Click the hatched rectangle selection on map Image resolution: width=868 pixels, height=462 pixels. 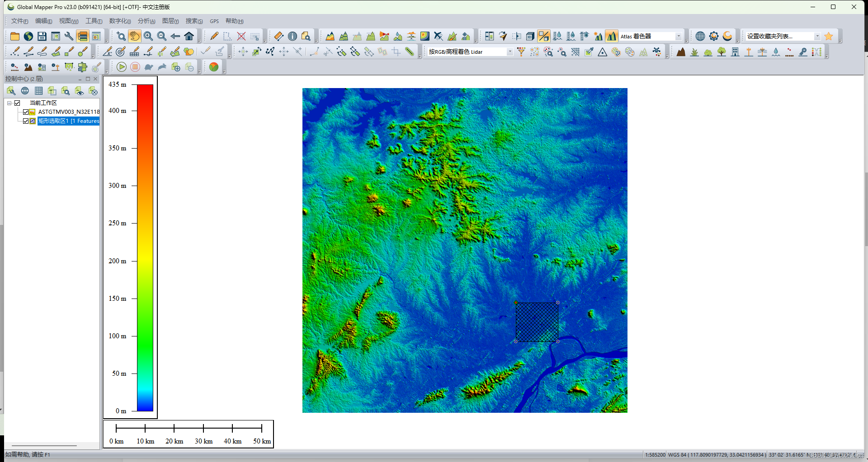tap(537, 322)
